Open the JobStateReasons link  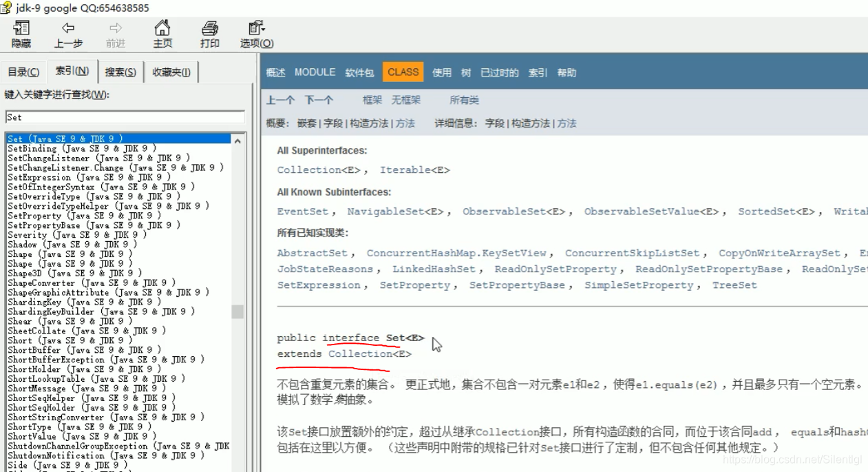tap(325, 269)
